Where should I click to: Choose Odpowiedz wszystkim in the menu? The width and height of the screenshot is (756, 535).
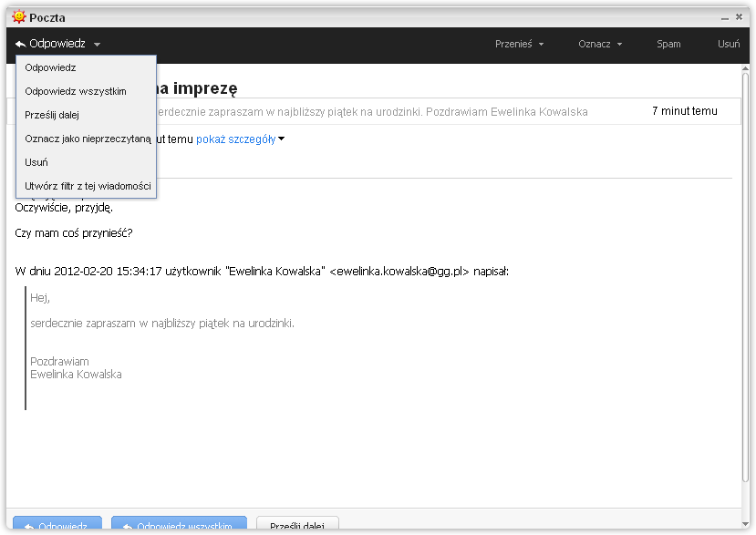[x=87, y=91]
